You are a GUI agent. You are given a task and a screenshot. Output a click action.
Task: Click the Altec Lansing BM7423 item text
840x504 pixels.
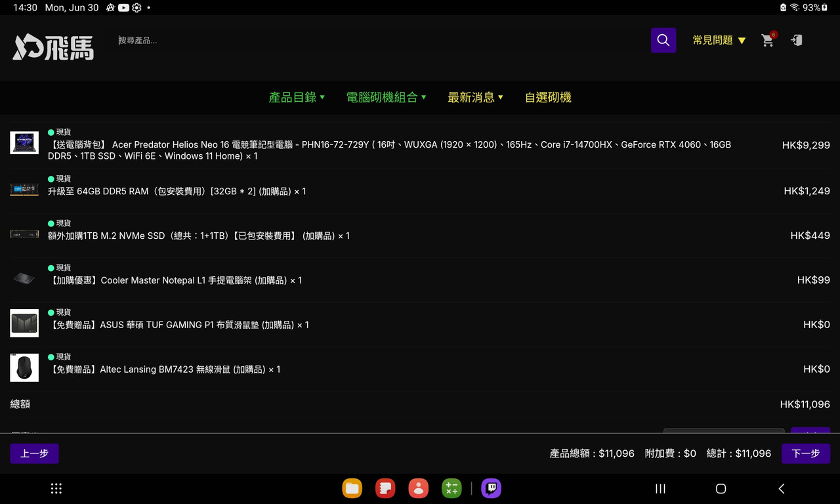pos(164,369)
